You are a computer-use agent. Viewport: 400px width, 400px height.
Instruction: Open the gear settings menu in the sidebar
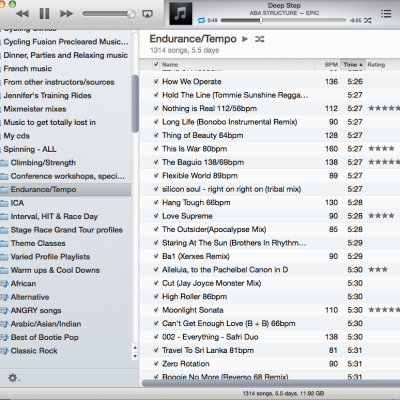(13, 378)
